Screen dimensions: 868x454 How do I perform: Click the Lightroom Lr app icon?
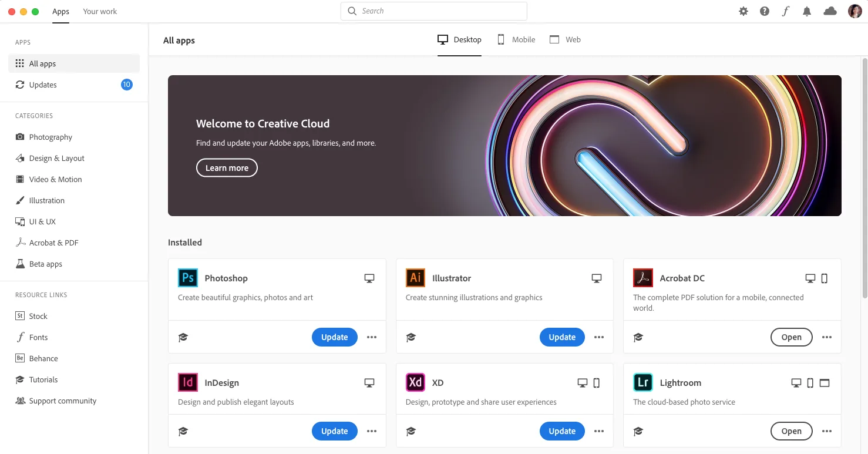(x=643, y=382)
